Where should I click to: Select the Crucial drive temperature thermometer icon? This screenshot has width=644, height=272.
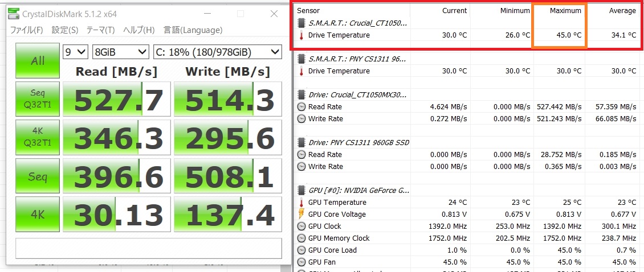point(301,35)
